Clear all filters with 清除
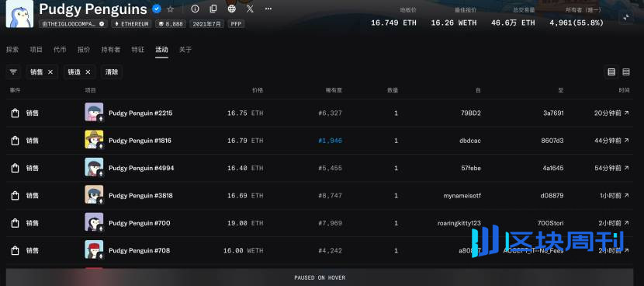 [112, 72]
